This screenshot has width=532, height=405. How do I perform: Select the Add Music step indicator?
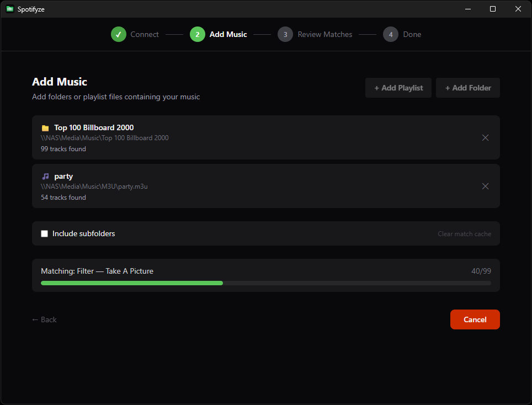point(198,34)
